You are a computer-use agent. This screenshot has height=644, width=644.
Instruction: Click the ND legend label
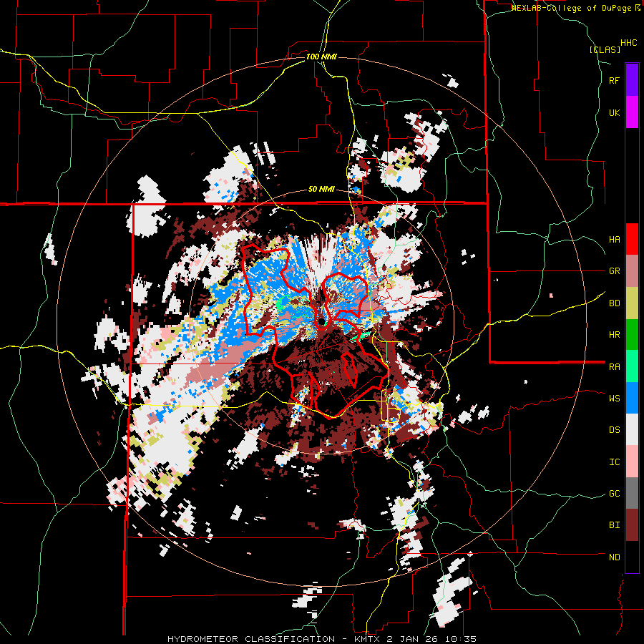(614, 557)
